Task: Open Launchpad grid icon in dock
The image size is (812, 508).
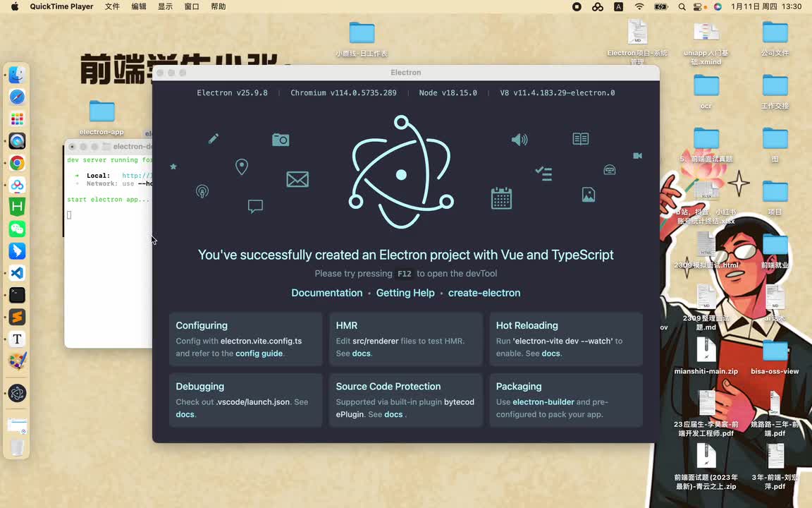Action: click(x=17, y=119)
